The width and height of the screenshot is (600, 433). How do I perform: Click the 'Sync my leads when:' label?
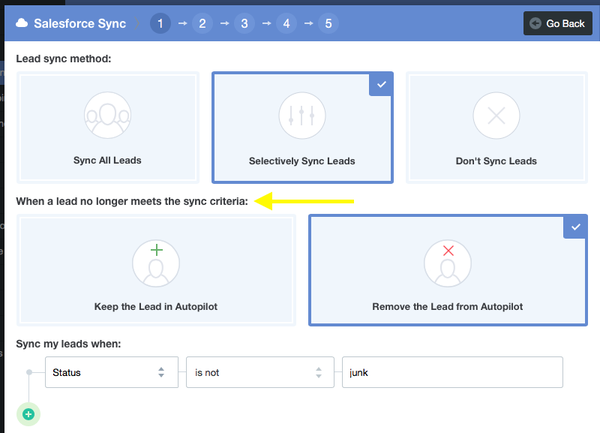[68, 344]
